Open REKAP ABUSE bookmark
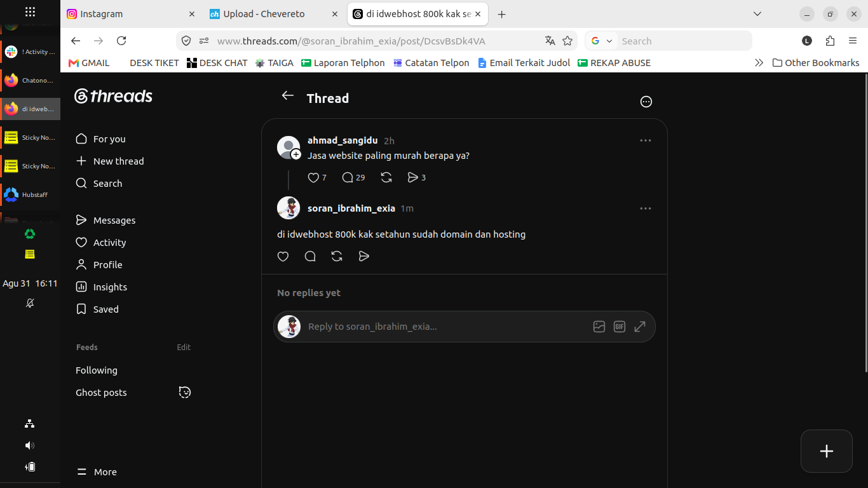The image size is (868, 488). pyautogui.click(x=614, y=63)
